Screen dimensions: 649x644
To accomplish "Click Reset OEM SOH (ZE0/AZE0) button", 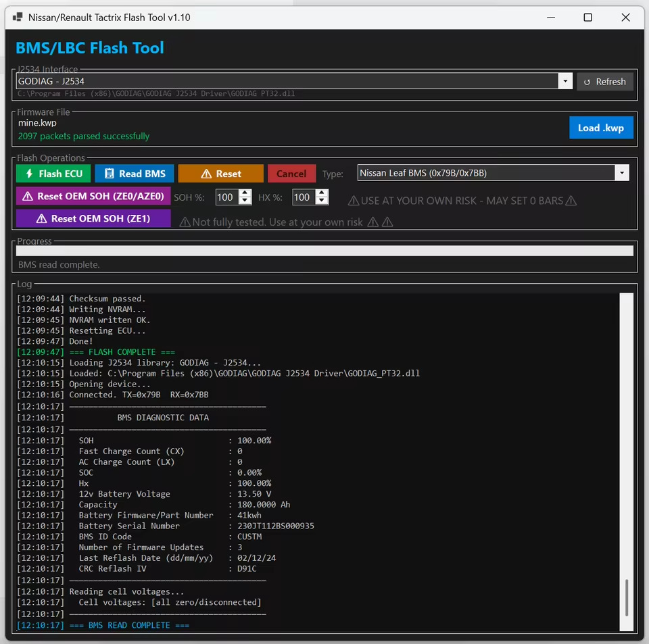I will point(93,196).
